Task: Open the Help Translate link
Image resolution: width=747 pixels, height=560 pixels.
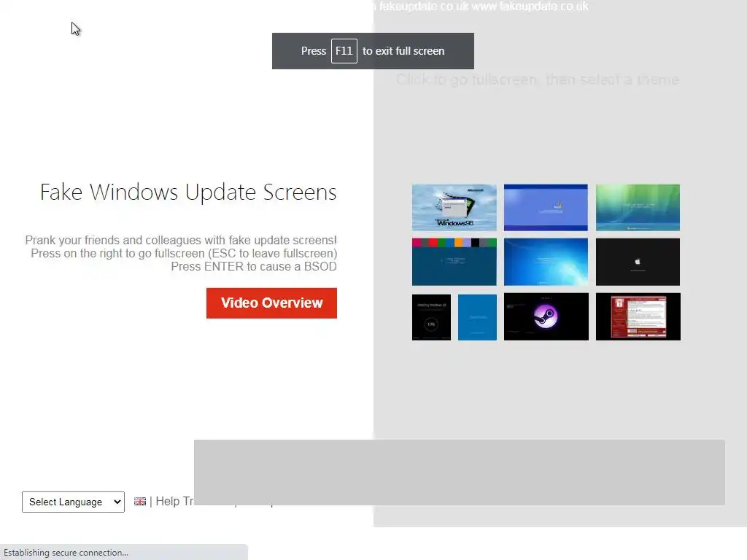Action: 175,502
